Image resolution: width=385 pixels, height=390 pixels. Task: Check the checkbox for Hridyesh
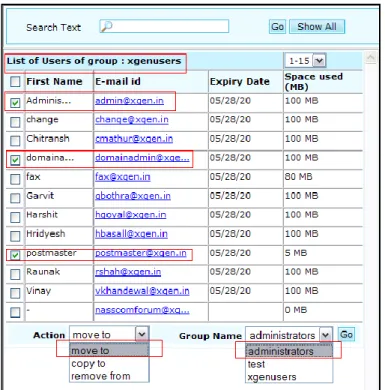(x=15, y=236)
